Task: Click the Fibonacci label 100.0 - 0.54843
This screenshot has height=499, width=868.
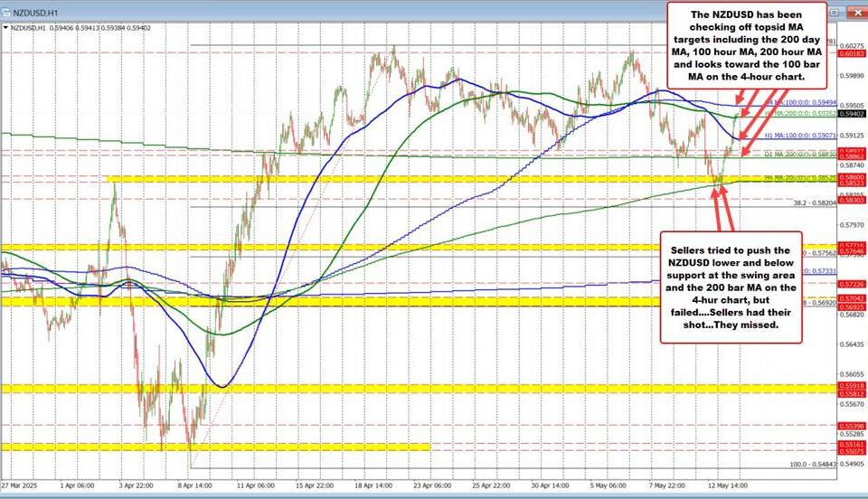Action: [813, 465]
